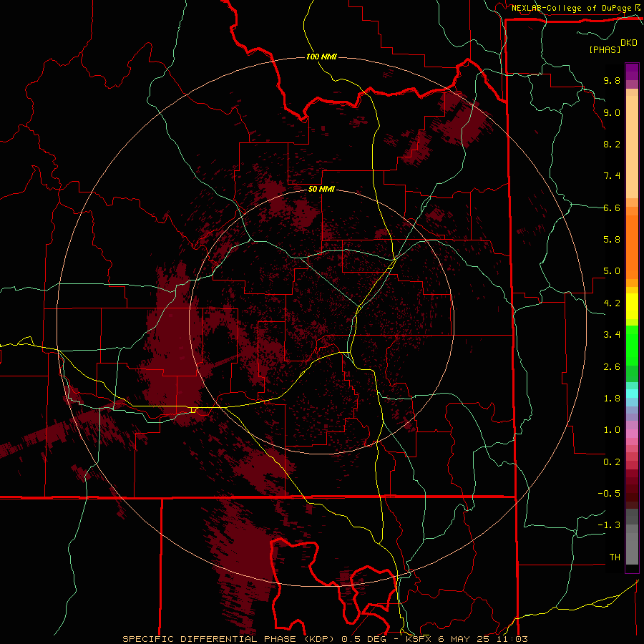This screenshot has width=644, height=644.
Task: Click the 50 NMI range ring label
Action: pyautogui.click(x=321, y=190)
